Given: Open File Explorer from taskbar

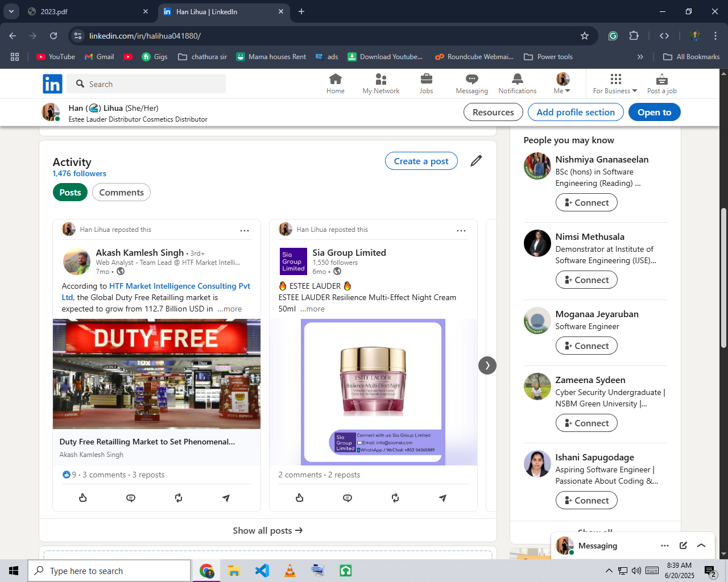Looking at the screenshot, I should [234, 571].
